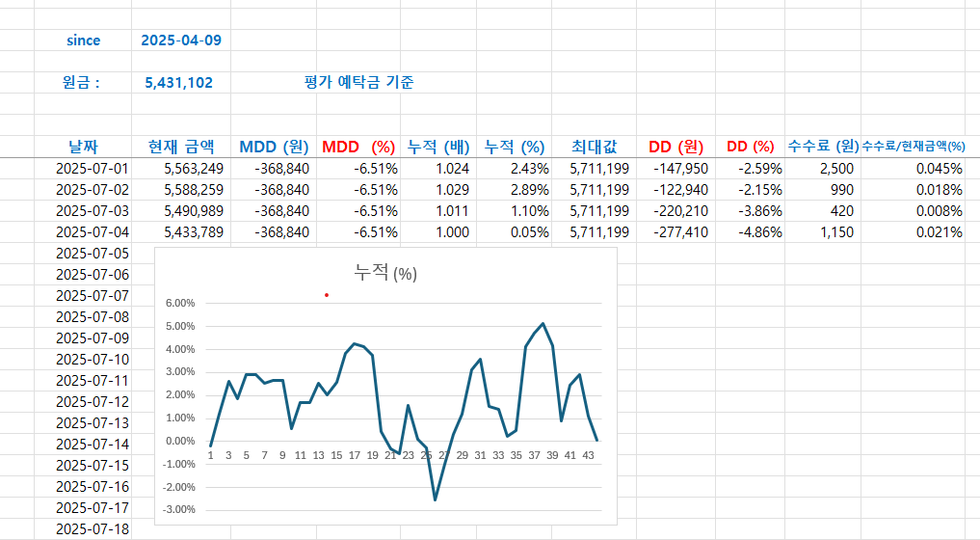Select the MDD (%) header cell
980x540 pixels.
pos(358,147)
